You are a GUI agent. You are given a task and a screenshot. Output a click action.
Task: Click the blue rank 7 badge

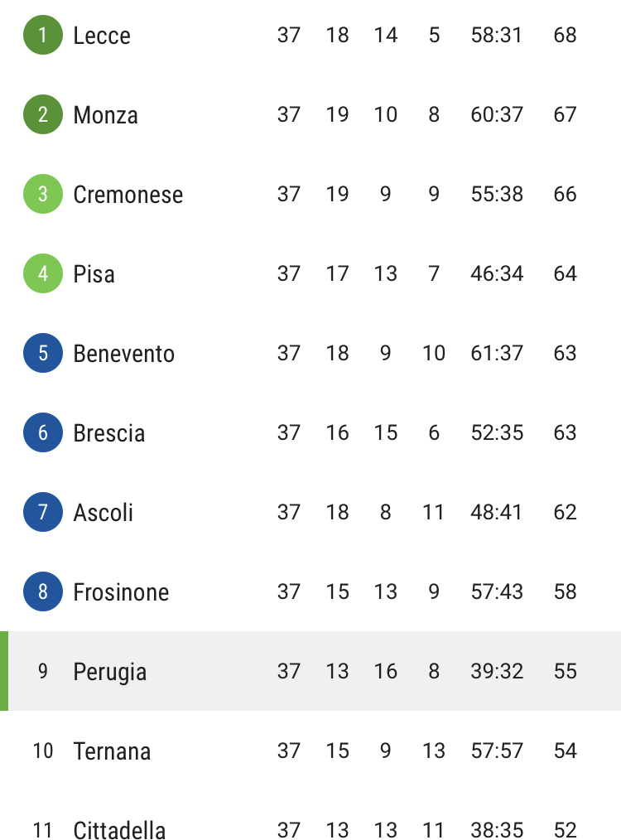pyautogui.click(x=43, y=512)
